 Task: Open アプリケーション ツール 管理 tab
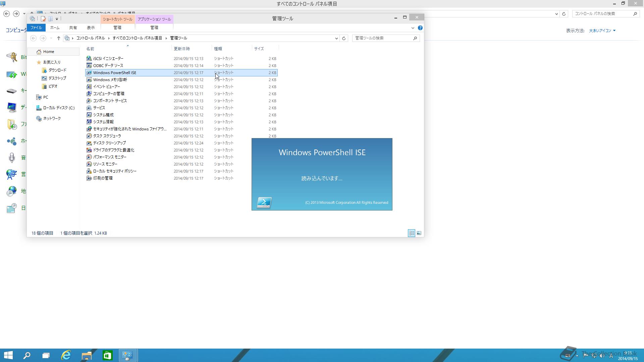click(x=154, y=28)
